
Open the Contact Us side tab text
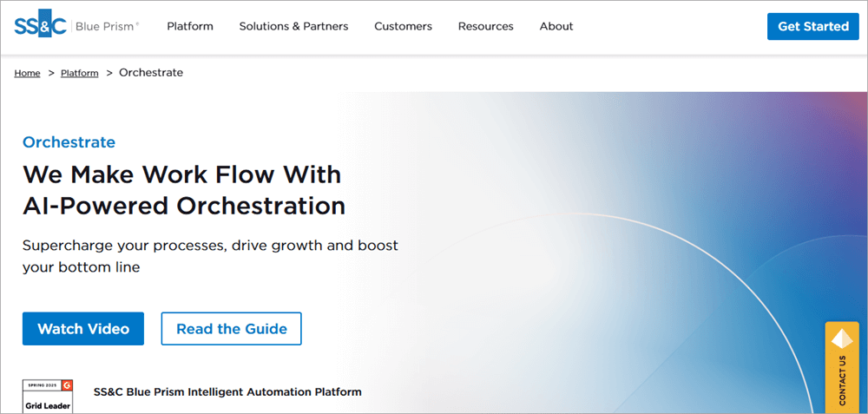[842, 380]
